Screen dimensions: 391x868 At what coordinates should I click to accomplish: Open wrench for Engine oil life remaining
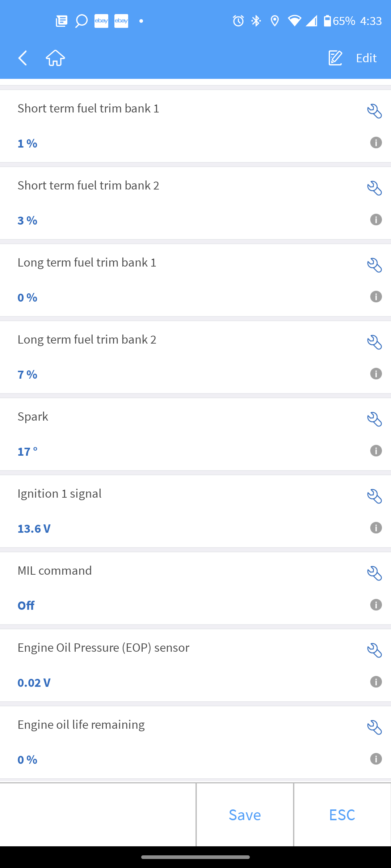click(374, 727)
